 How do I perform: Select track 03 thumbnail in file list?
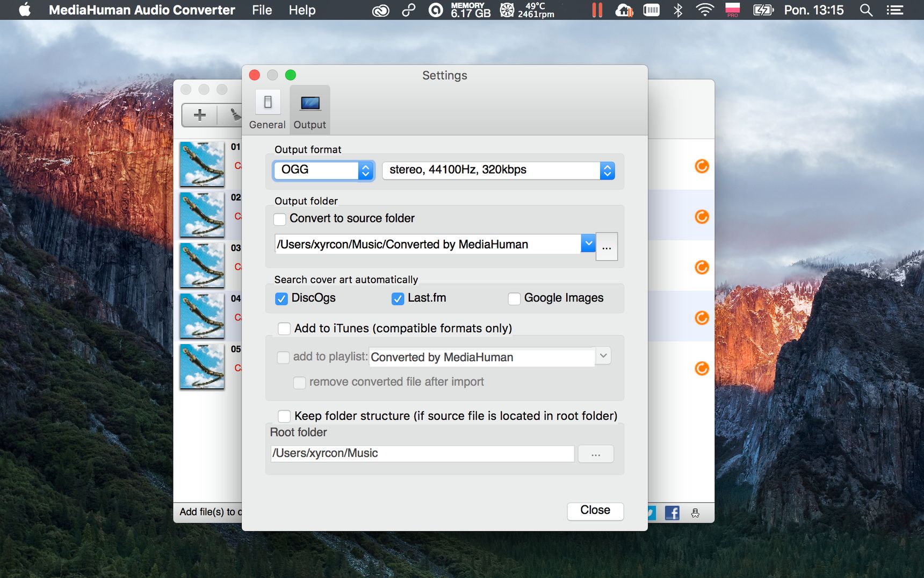202,265
